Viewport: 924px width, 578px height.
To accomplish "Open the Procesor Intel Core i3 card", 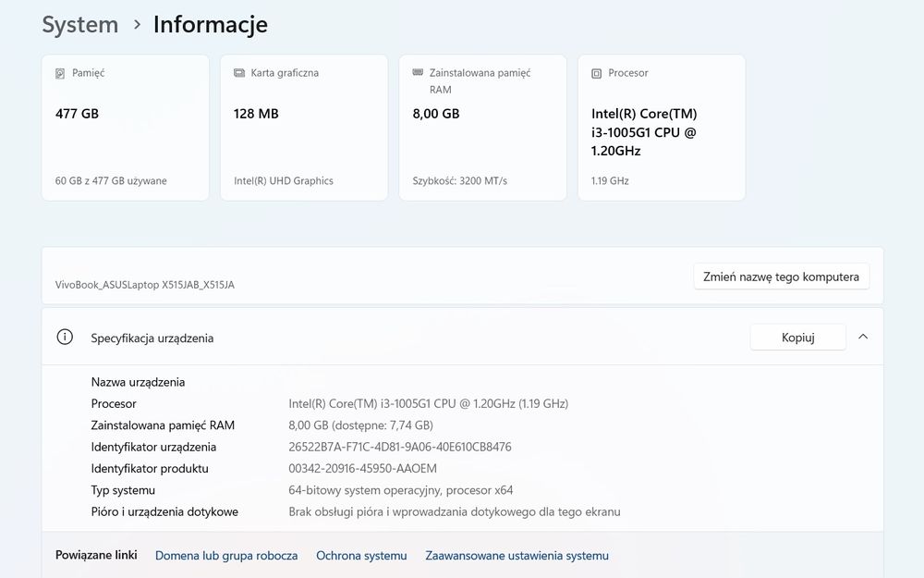I will pos(661,128).
